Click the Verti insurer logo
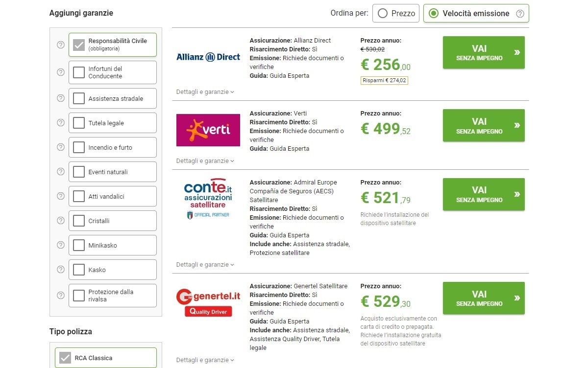 coord(208,130)
